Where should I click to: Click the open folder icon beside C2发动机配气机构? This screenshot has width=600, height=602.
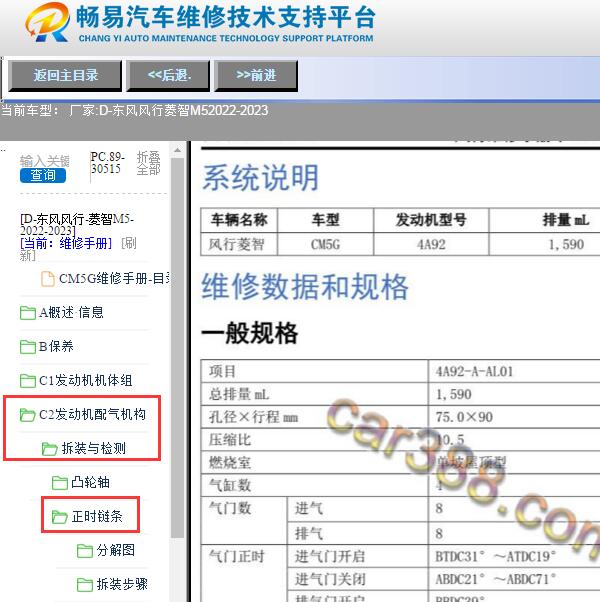[x=28, y=415]
